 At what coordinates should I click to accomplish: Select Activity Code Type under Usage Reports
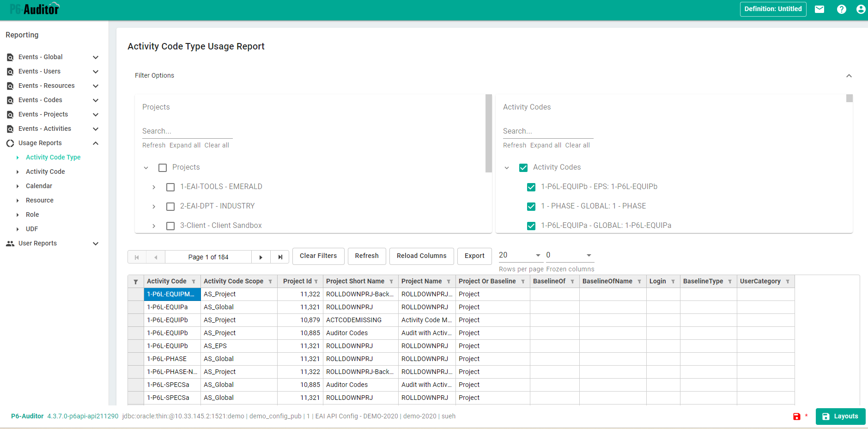(x=54, y=157)
